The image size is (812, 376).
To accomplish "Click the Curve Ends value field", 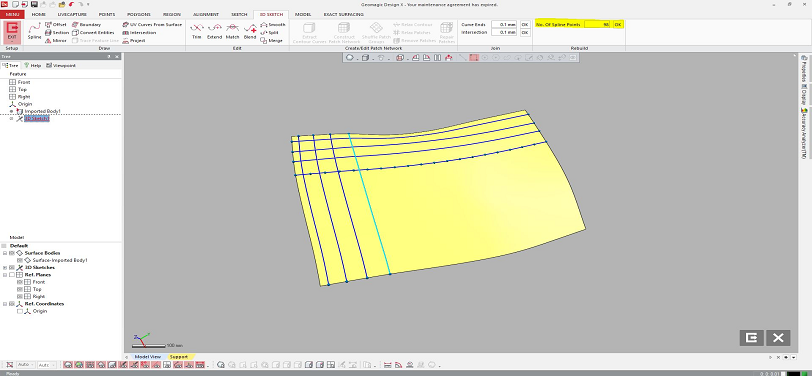I will (x=504, y=24).
